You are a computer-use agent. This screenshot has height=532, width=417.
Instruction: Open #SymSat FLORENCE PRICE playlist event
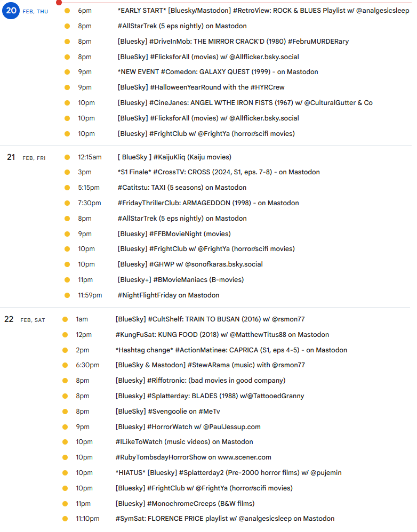tap(225, 519)
